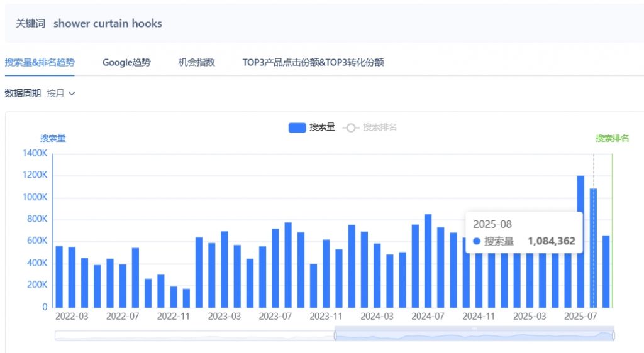Hide the 搜索量 series via legend label
This screenshot has height=353, width=644.
click(322, 128)
